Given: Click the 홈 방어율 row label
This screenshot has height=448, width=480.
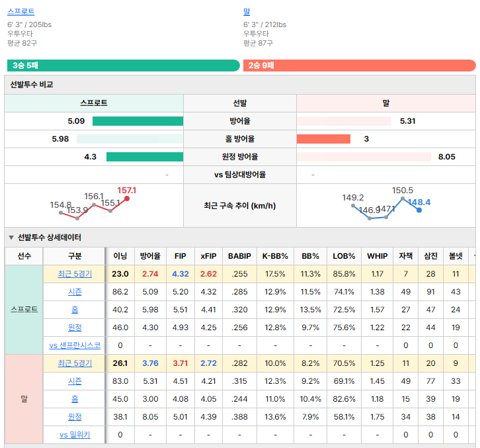Looking at the screenshot, I should click(240, 139).
